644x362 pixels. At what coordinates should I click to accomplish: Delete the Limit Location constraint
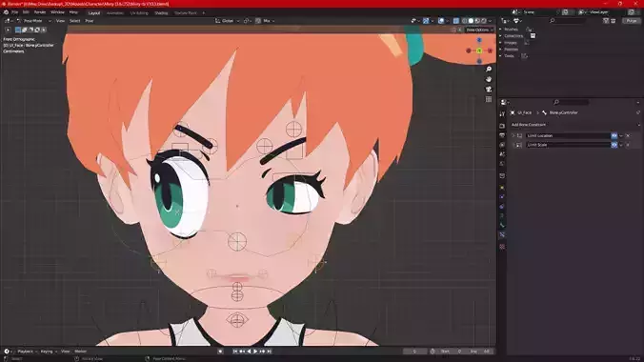(628, 135)
